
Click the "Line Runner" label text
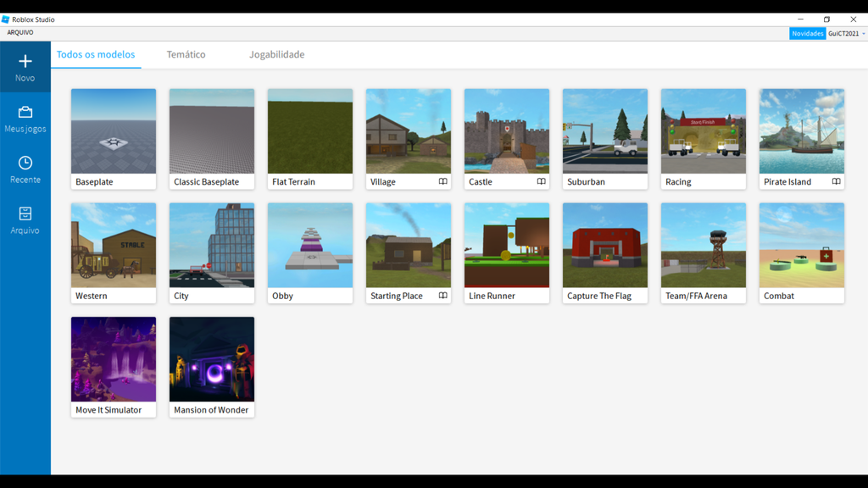pos(492,296)
